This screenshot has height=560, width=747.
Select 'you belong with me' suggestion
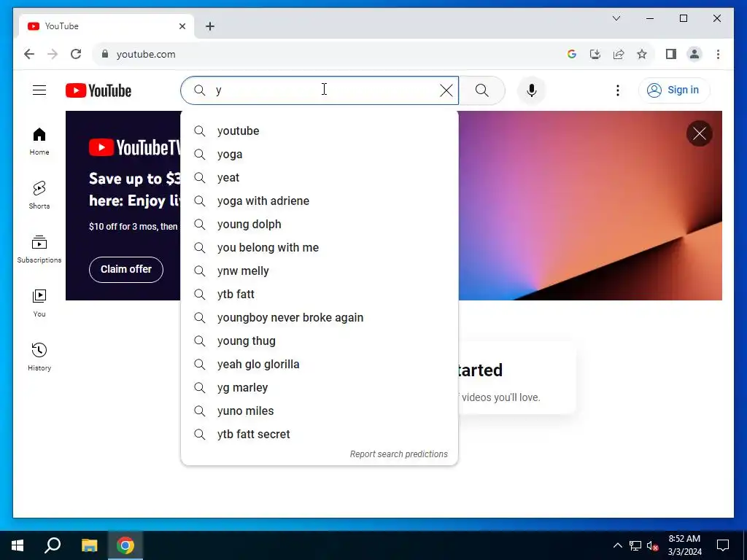click(x=320, y=248)
